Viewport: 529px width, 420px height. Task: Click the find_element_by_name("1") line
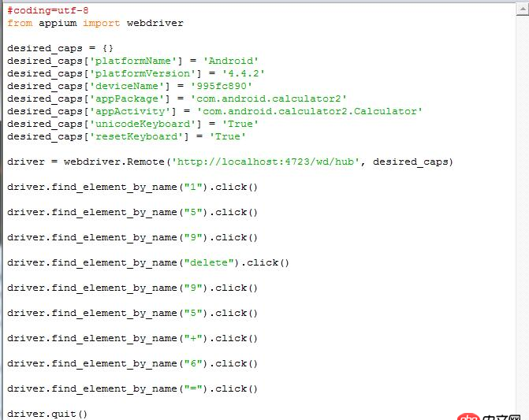click(132, 187)
